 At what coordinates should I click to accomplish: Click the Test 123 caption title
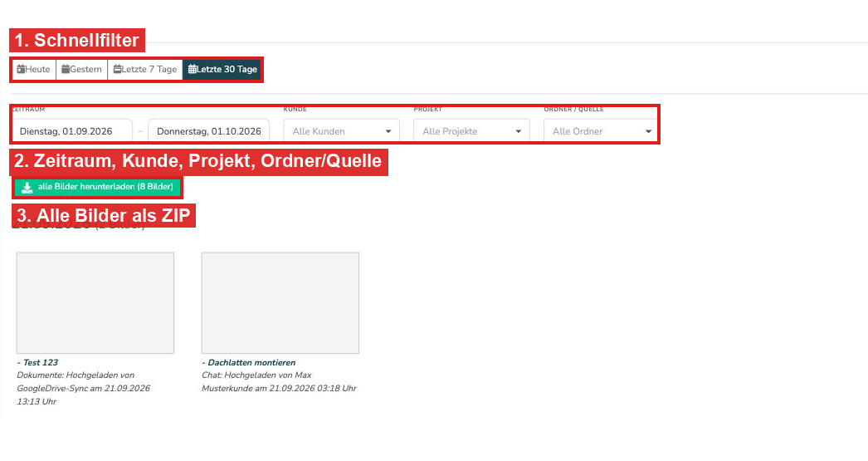[37, 362]
